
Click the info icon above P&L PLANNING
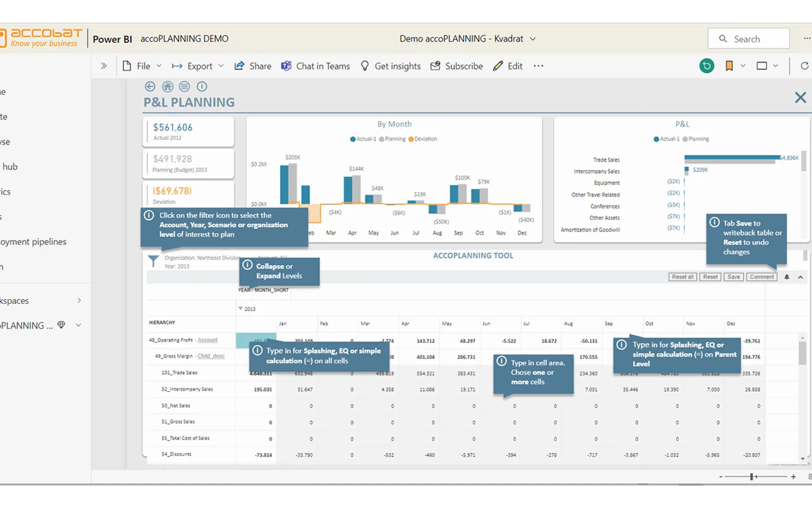tap(202, 86)
